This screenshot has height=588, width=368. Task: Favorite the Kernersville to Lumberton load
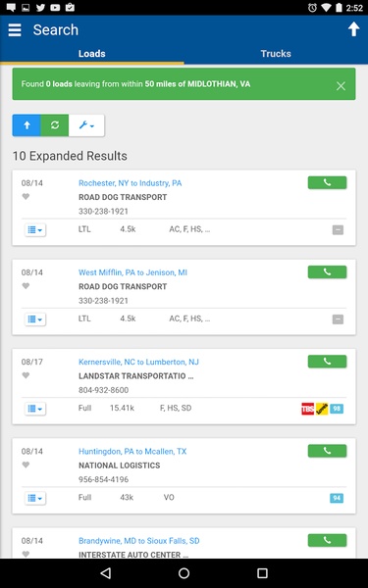point(26,375)
